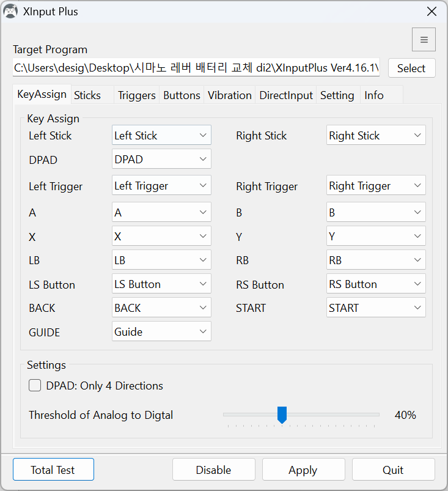
Task: Expand the Left Trigger dropdown
Action: [161, 185]
